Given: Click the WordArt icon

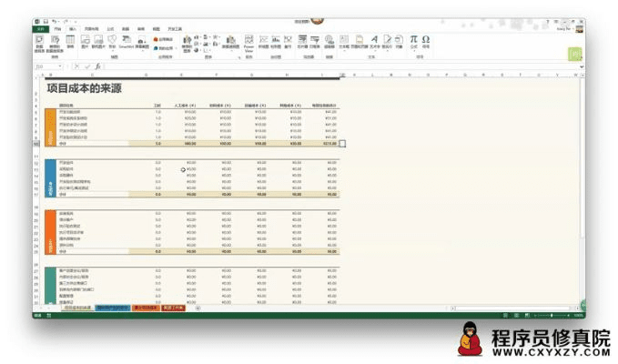Looking at the screenshot, I should point(374,40).
